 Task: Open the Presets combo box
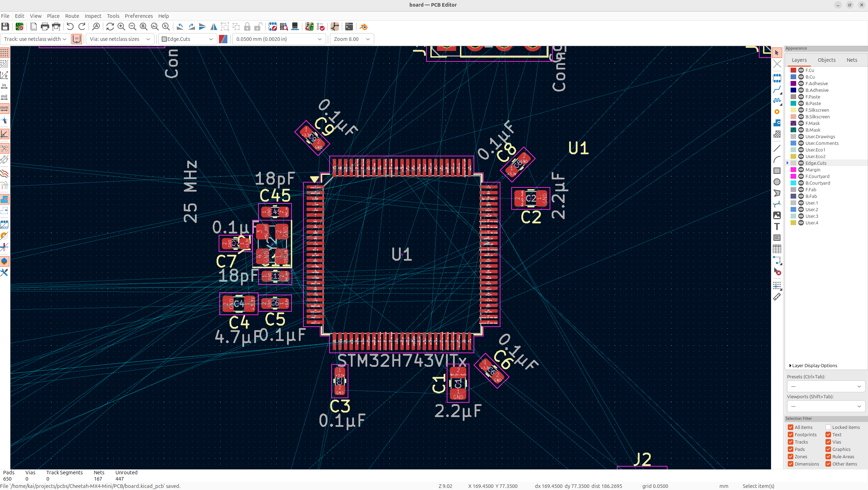click(x=826, y=386)
